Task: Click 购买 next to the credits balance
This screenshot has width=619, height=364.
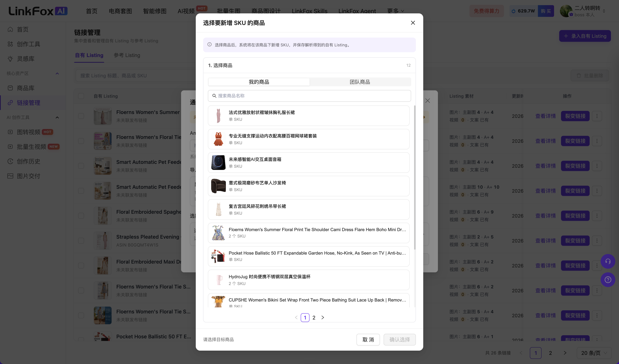Action: 546,11
